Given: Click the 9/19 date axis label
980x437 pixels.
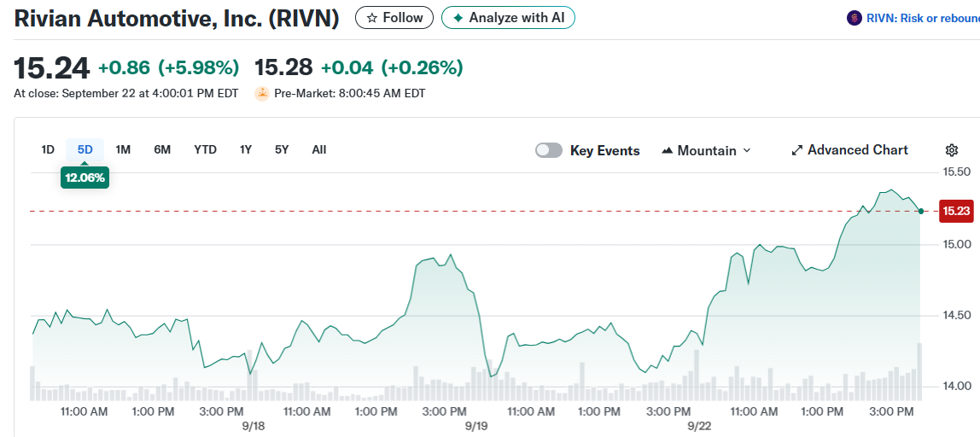Looking at the screenshot, I should 476,426.
